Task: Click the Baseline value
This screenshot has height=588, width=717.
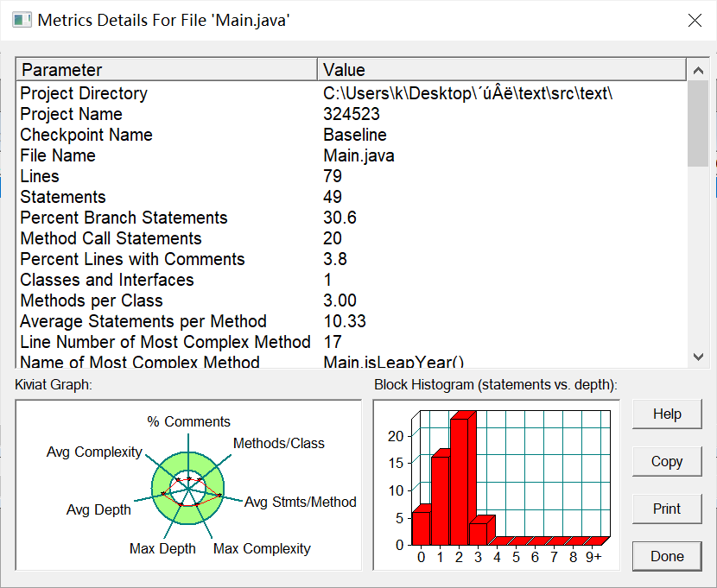Action: 355,135
